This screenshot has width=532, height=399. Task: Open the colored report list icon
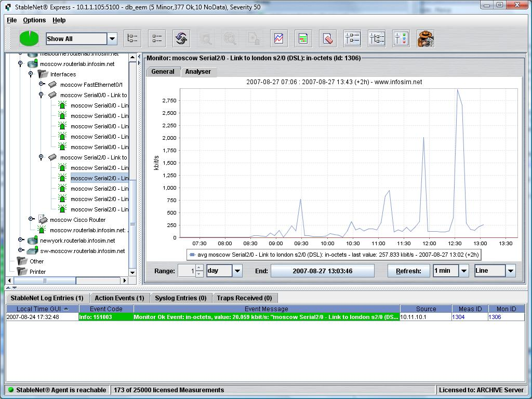[x=303, y=38]
